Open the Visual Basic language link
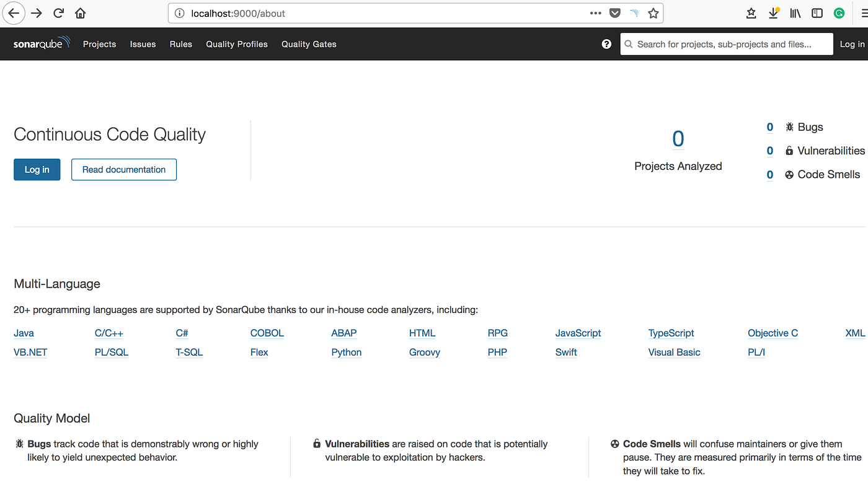 click(675, 352)
